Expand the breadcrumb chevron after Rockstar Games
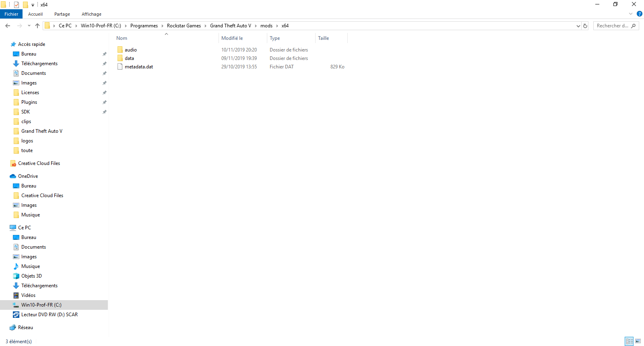The width and height of the screenshot is (644, 346). tap(206, 26)
